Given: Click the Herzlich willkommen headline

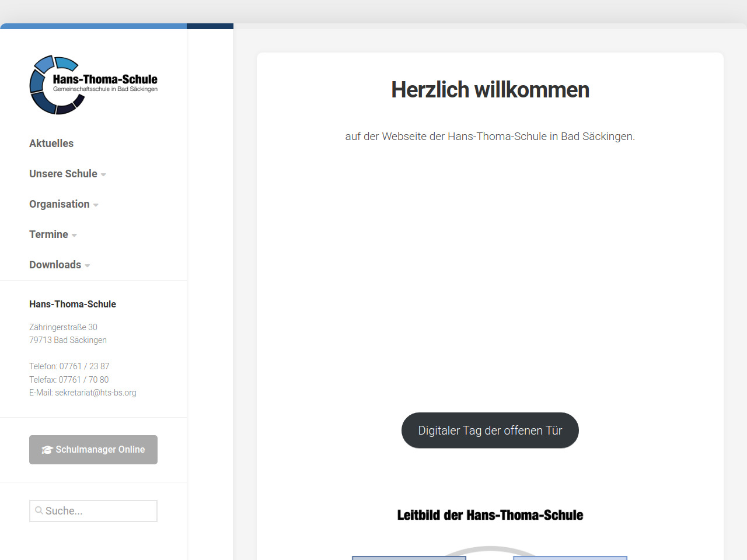Looking at the screenshot, I should coord(490,90).
